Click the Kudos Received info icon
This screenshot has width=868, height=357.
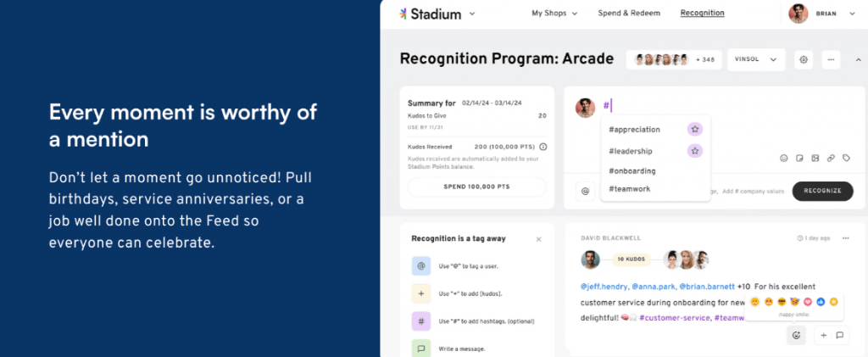[x=543, y=147]
